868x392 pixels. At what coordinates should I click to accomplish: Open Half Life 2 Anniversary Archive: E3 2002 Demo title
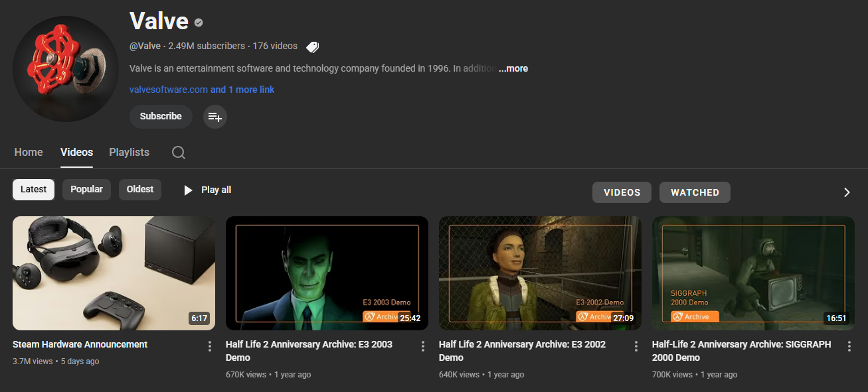(x=522, y=351)
